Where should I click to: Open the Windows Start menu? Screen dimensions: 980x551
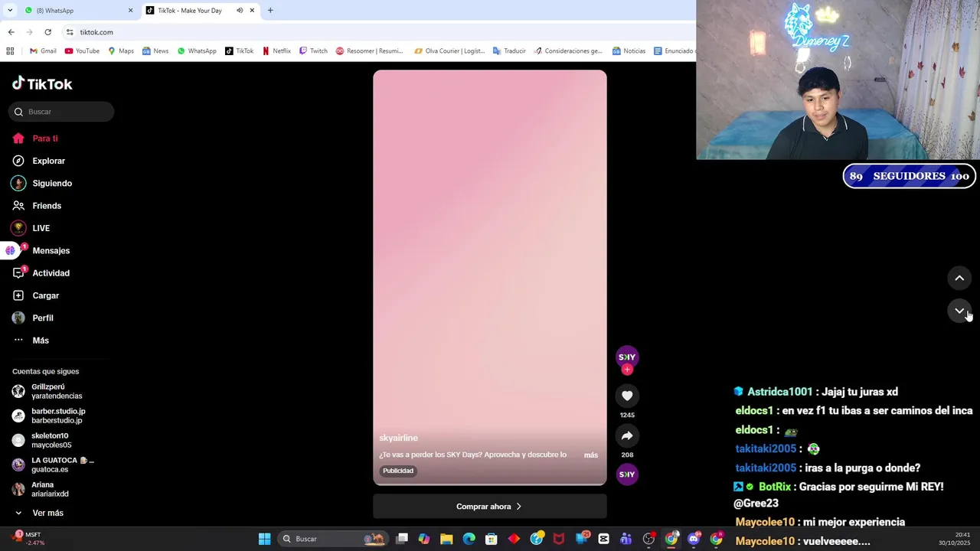(264, 539)
